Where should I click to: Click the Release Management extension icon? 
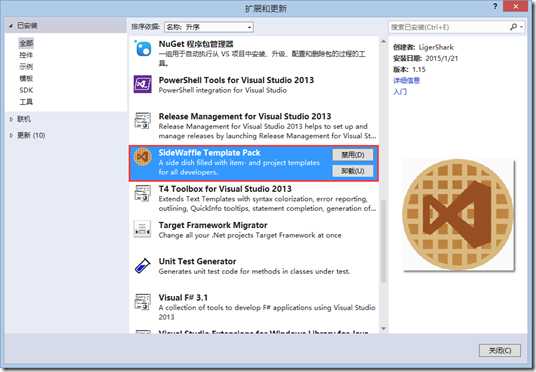143,120
